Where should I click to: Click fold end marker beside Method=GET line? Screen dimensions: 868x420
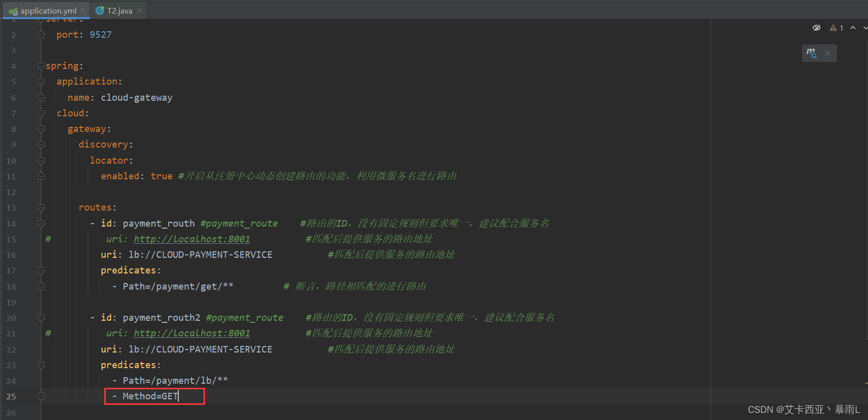tap(41, 396)
